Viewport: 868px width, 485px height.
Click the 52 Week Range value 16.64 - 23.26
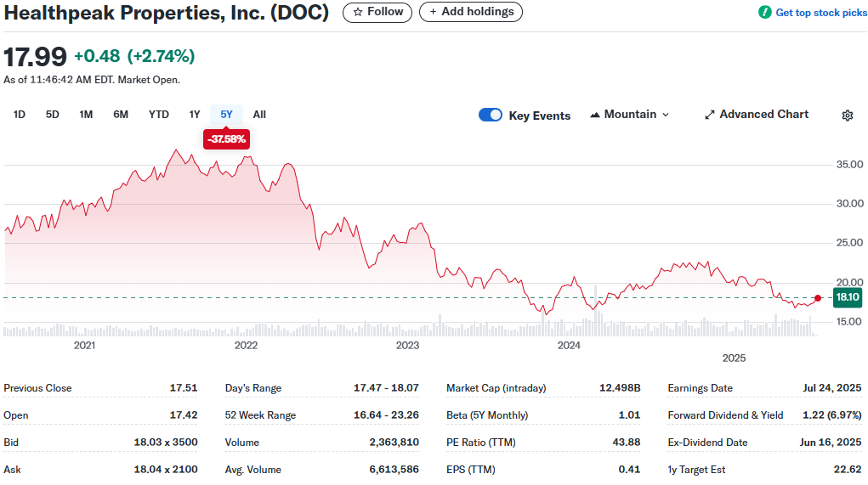click(387, 415)
